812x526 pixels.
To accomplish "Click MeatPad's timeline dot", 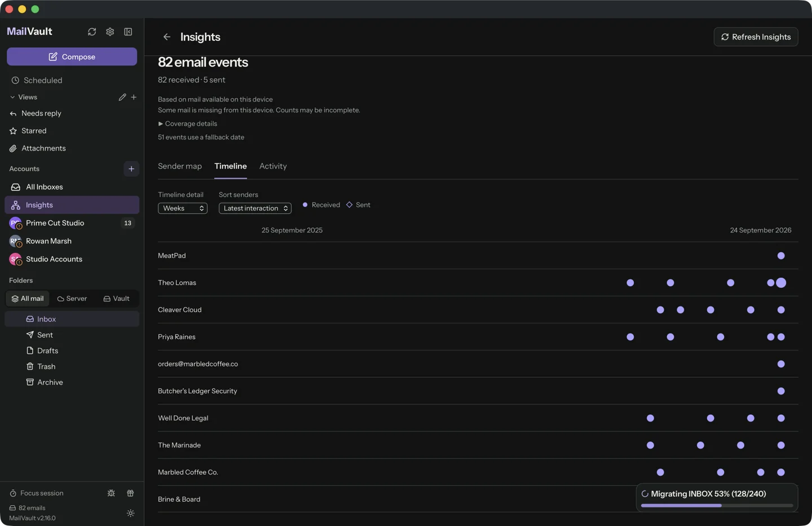I will pyautogui.click(x=781, y=256).
